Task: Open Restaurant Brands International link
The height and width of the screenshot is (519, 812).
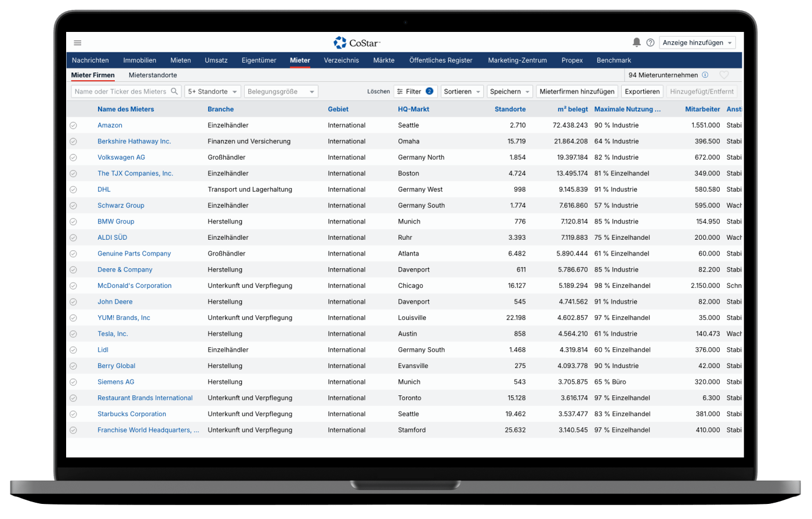Action: [145, 398]
